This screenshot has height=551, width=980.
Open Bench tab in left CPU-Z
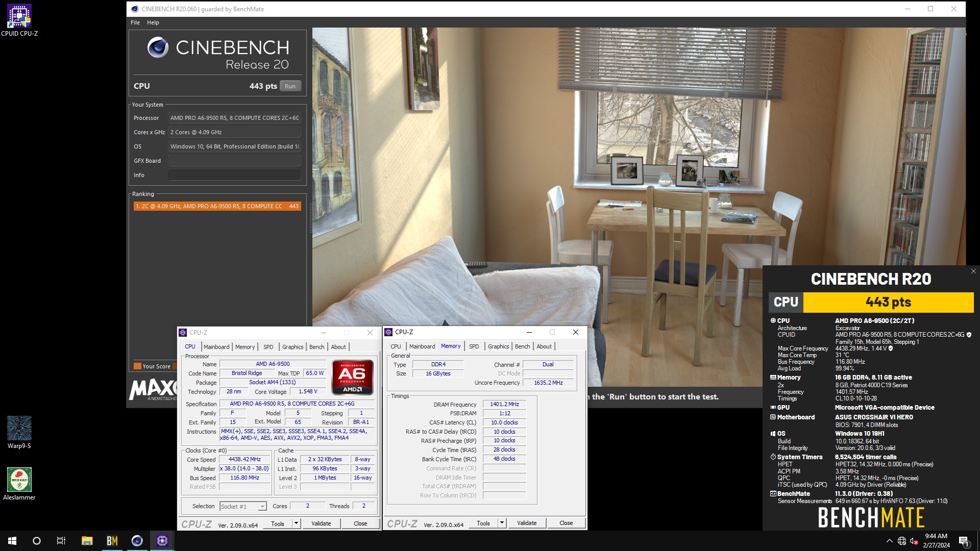[317, 347]
